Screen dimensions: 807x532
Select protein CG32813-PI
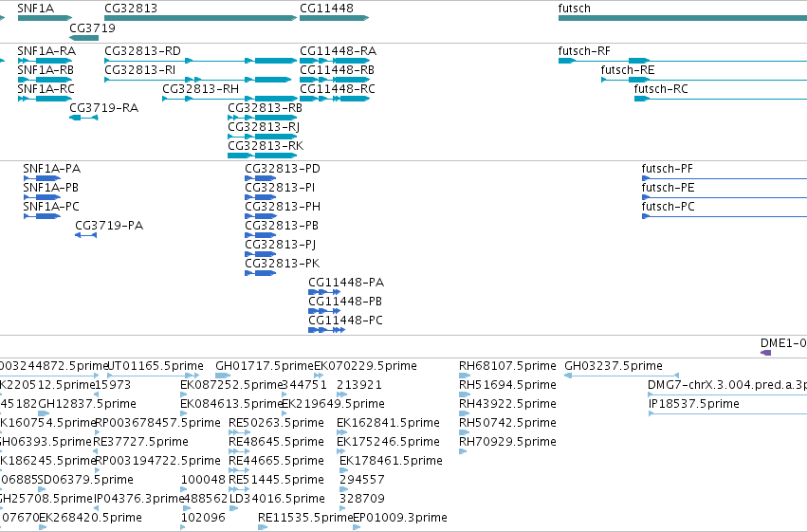pyautogui.click(x=261, y=197)
